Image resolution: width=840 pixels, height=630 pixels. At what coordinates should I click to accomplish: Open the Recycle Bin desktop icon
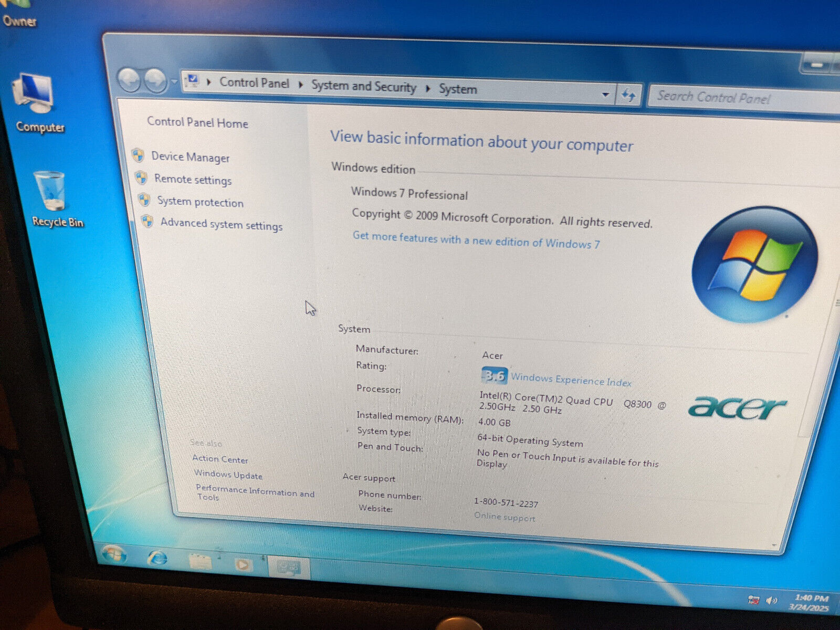click(55, 200)
